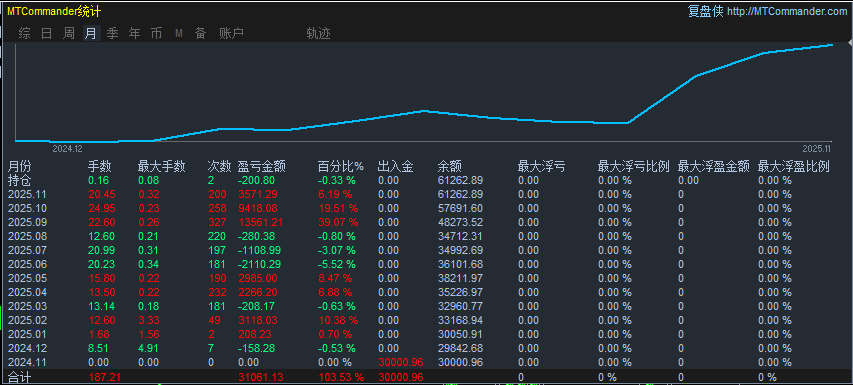Click the 手数 column header

[x=100, y=167]
